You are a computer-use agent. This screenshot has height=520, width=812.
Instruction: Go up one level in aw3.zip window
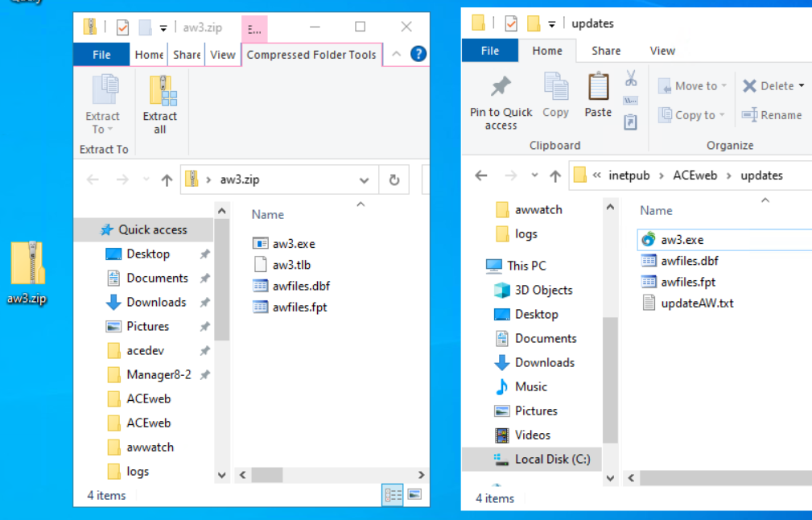tap(167, 180)
